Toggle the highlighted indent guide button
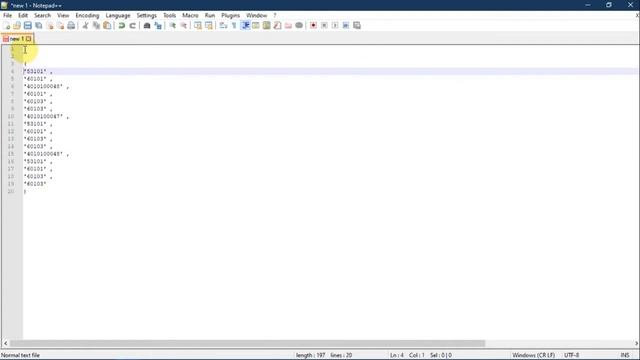 245,26
